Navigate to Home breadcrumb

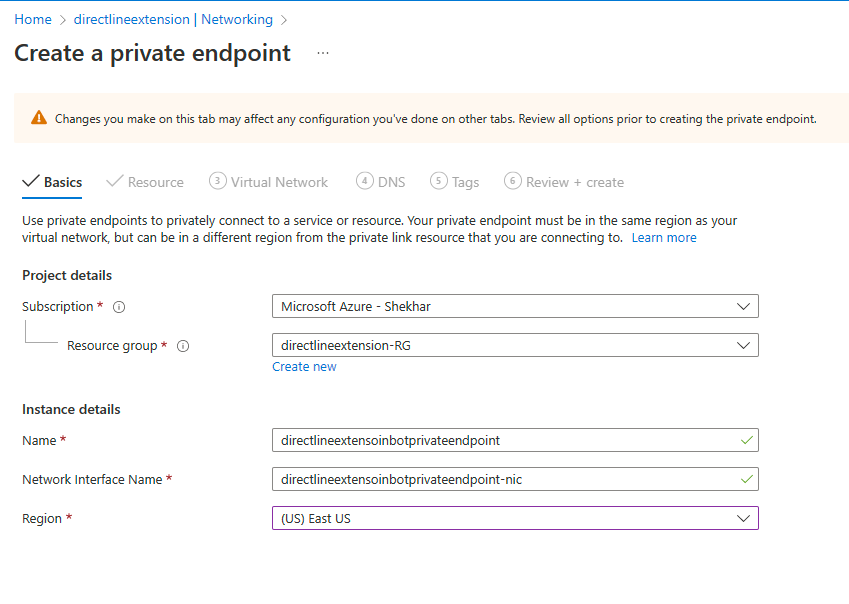(x=33, y=19)
